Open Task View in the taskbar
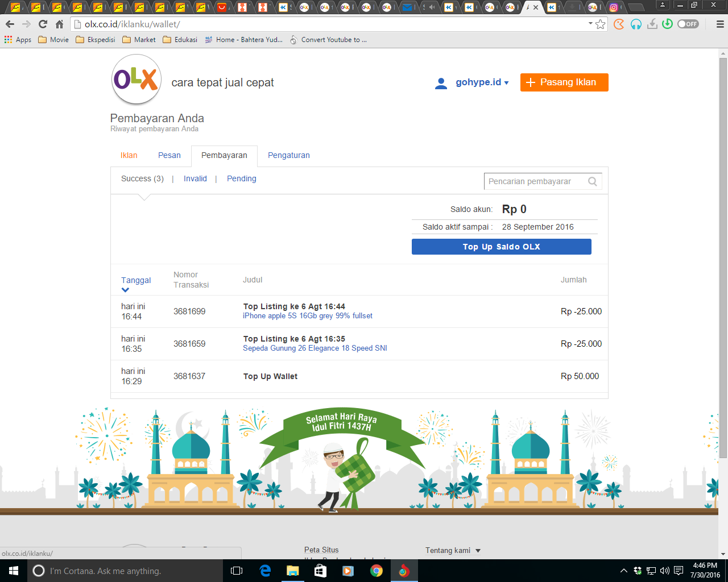 coord(237,571)
